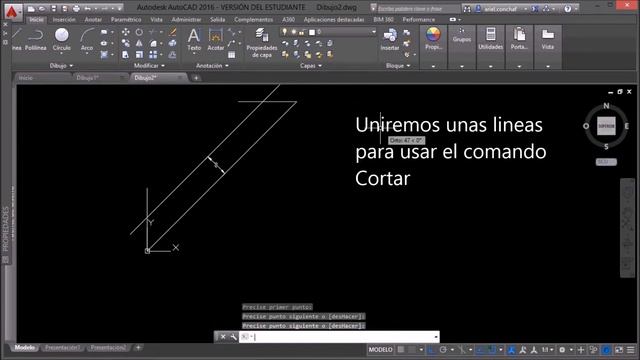This screenshot has width=640, height=360.
Task: Click the Array tool in Modificar panel
Action: tap(153, 55)
